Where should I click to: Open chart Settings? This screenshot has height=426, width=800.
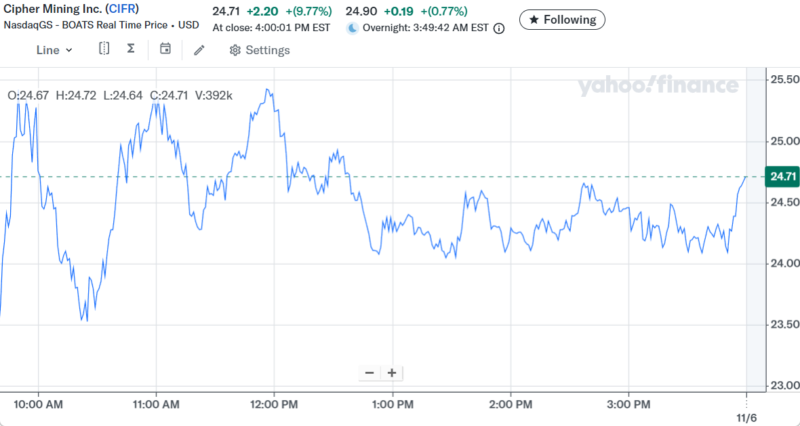pyautogui.click(x=259, y=50)
